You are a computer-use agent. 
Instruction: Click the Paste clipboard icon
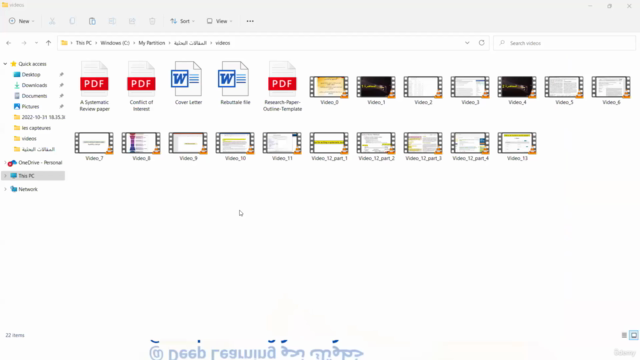(x=92, y=21)
